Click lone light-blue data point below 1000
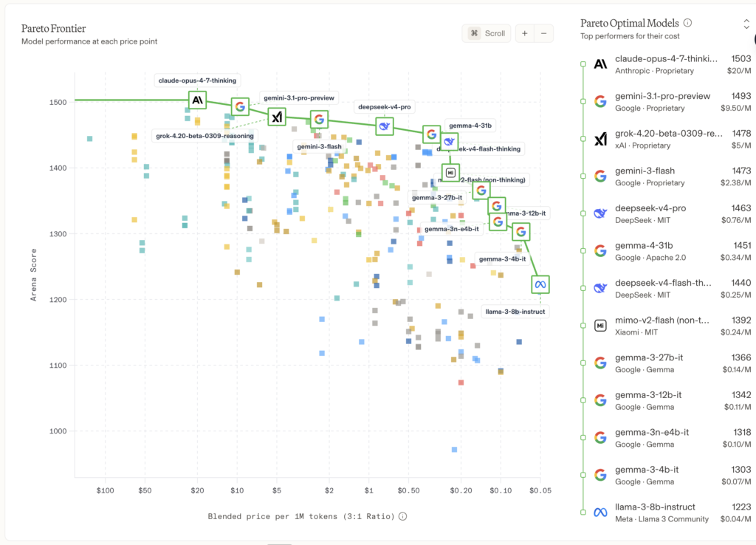The height and width of the screenshot is (545, 756). [454, 450]
